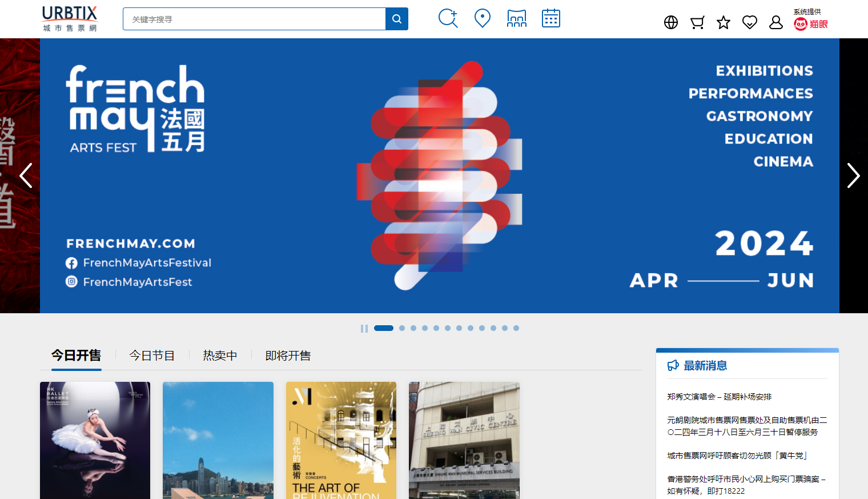Click the Maoyan system provider logo
This screenshot has height=499, width=868.
(x=811, y=24)
